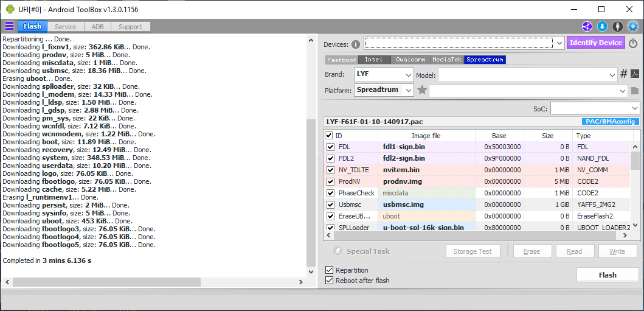Viewport: 644px width, 311px height.
Task: Uncheck the NV_TDLTE partition checkbox
Action: 330,170
